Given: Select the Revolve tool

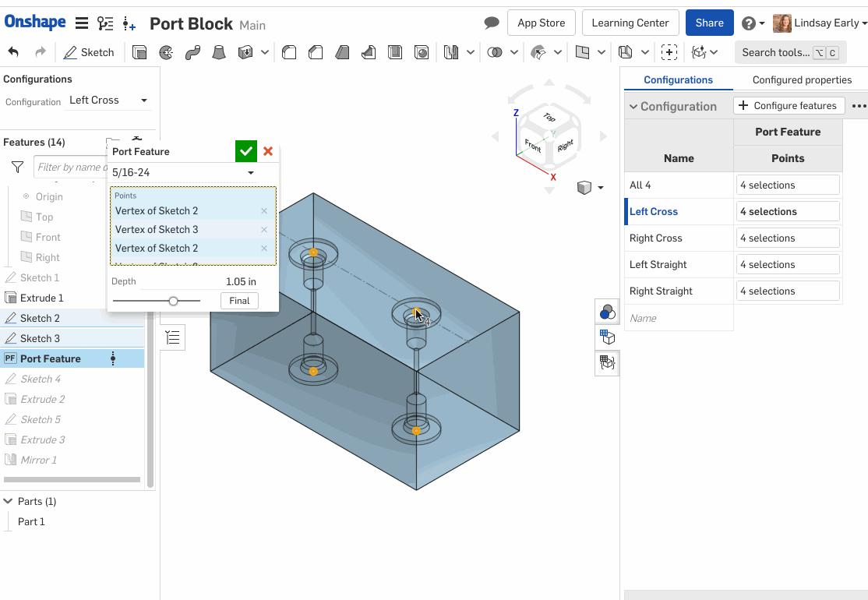Looking at the screenshot, I should click(166, 52).
